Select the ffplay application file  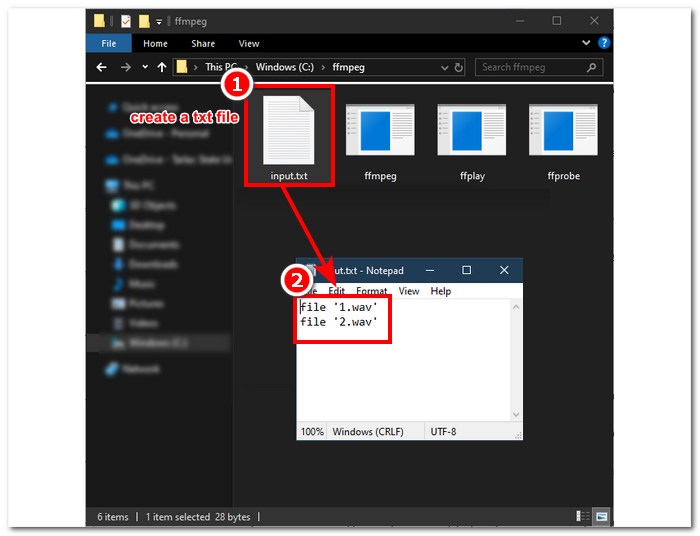point(472,142)
